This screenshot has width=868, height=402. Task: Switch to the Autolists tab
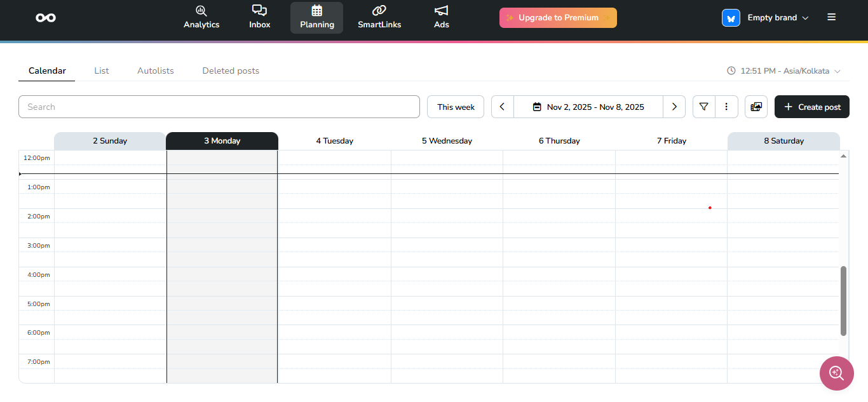[156, 70]
